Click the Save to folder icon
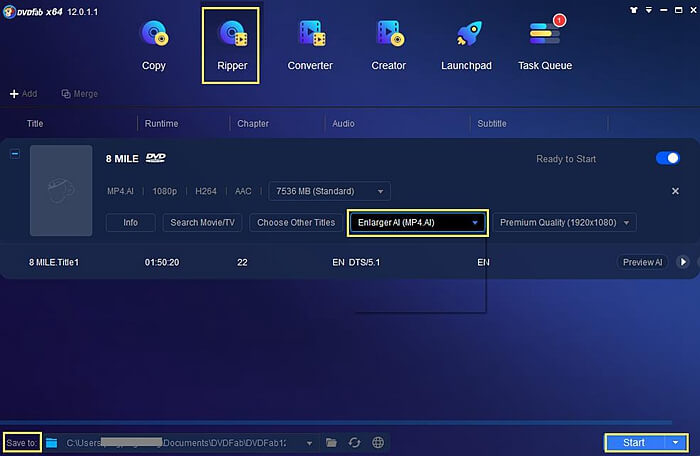This screenshot has width=700, height=456. click(x=51, y=443)
